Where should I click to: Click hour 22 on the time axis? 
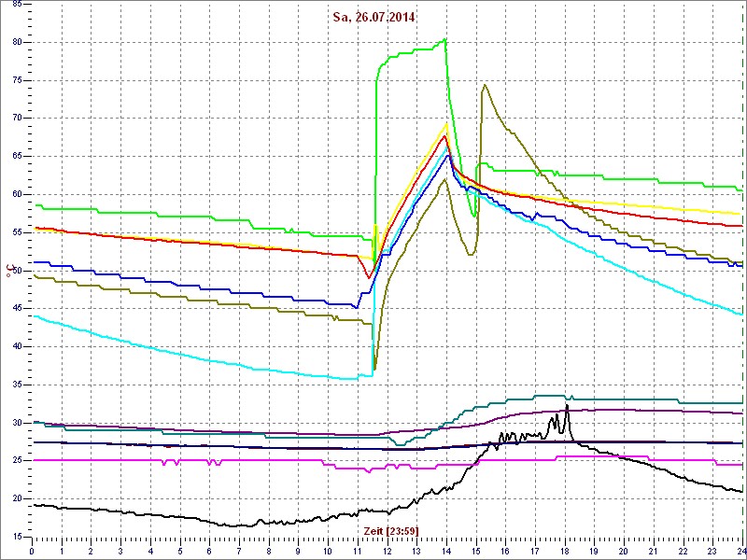point(684,552)
